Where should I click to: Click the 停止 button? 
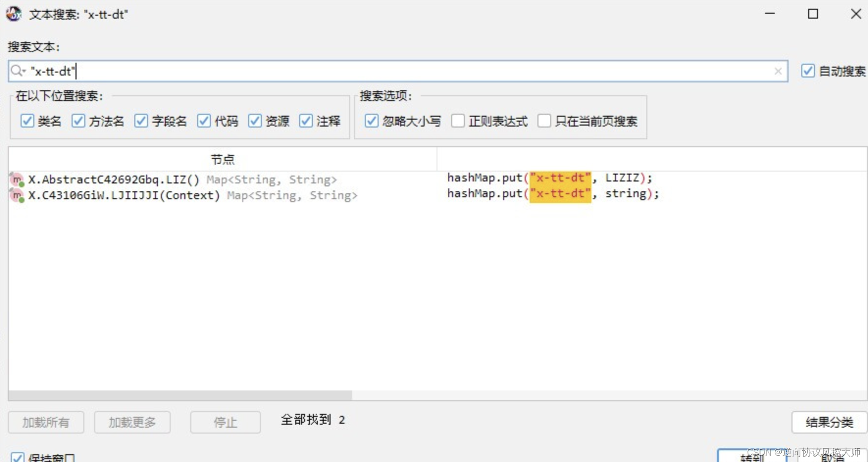(x=225, y=422)
